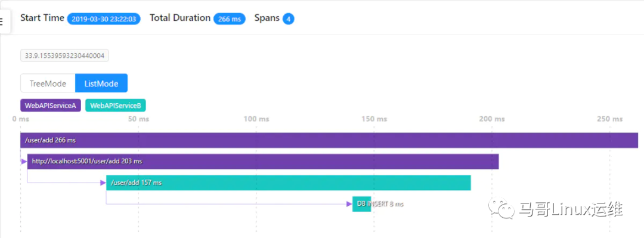Toggle WebAPIServiceB service tag
The height and width of the screenshot is (238, 644).
[116, 106]
